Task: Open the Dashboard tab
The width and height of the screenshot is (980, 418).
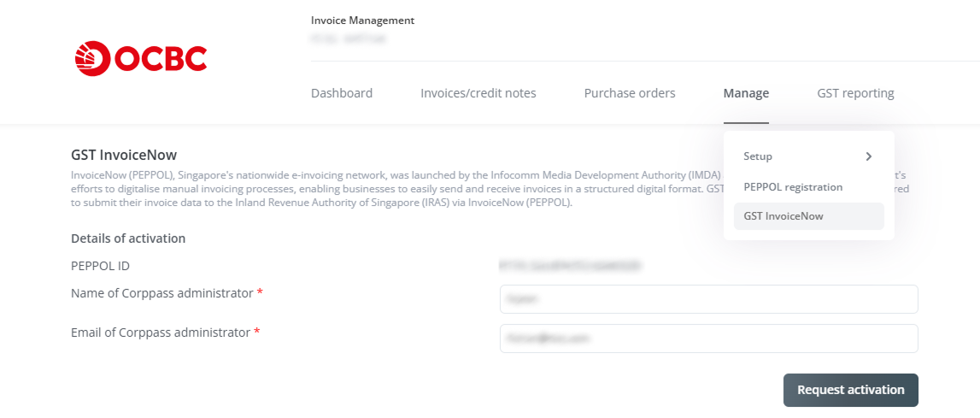Action: pos(342,93)
